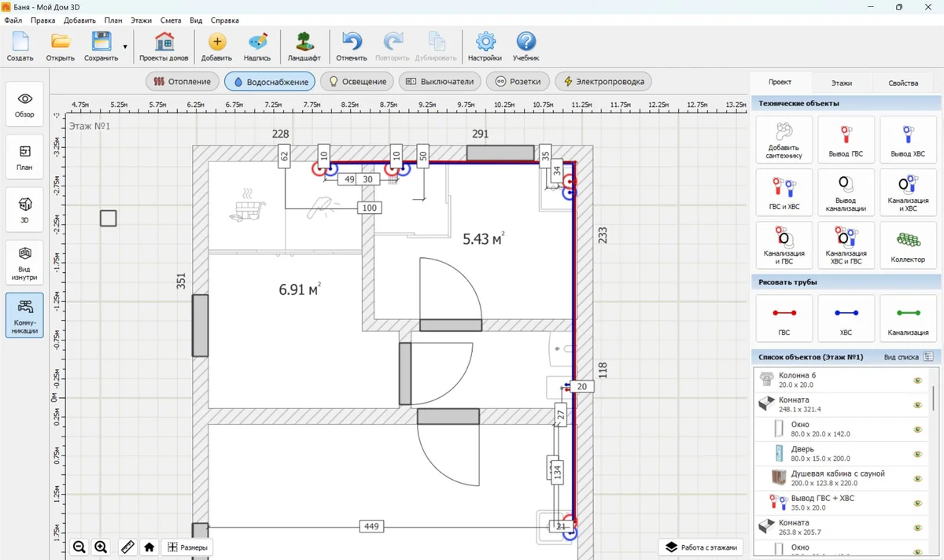Click the Электропроводка wiring button
The height and width of the screenshot is (560, 944).
coord(603,81)
